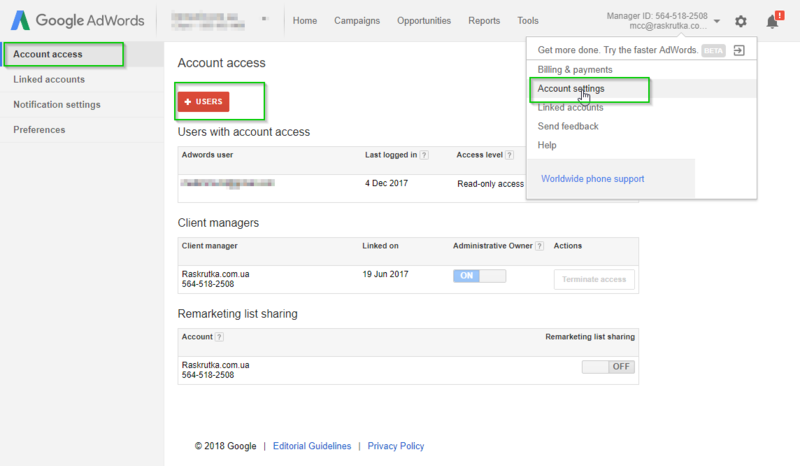Expand the blurred account selector dropdown
The height and width of the screenshot is (466, 800).
click(264, 19)
